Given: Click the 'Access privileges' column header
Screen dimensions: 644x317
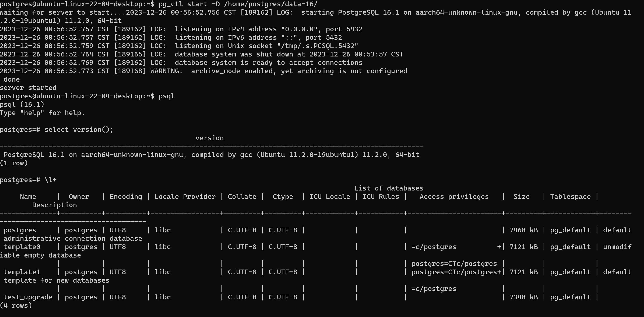Looking at the screenshot, I should pyautogui.click(x=454, y=197).
